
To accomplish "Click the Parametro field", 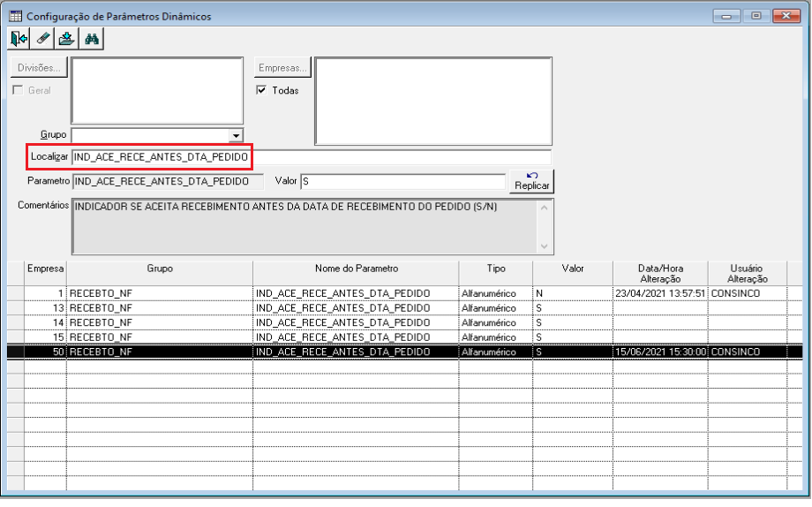I will (168, 181).
